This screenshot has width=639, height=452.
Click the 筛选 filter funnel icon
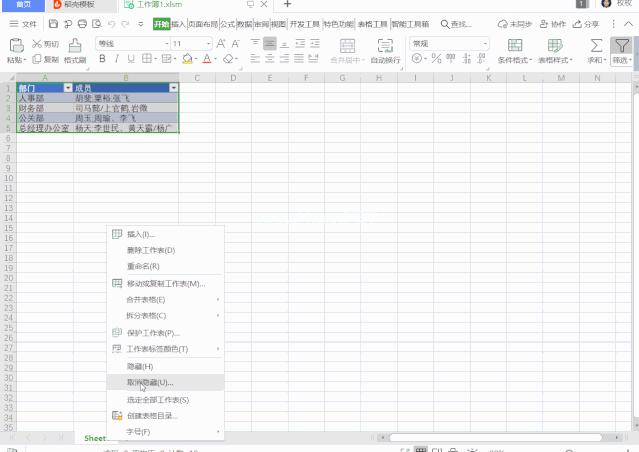623,45
